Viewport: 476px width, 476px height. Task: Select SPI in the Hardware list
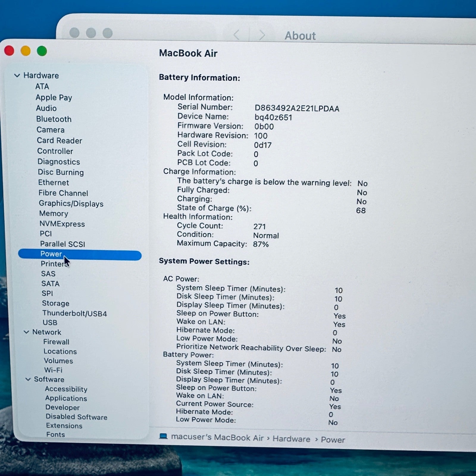tap(47, 293)
